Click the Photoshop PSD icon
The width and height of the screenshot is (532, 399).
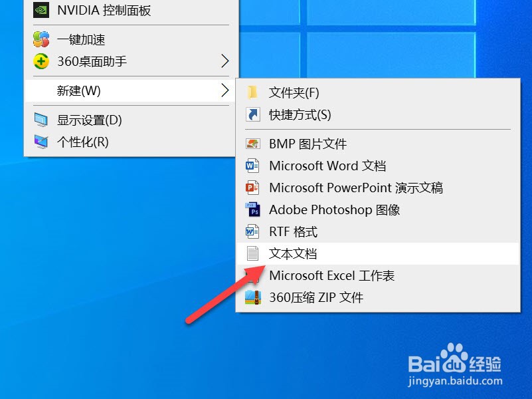pos(253,210)
